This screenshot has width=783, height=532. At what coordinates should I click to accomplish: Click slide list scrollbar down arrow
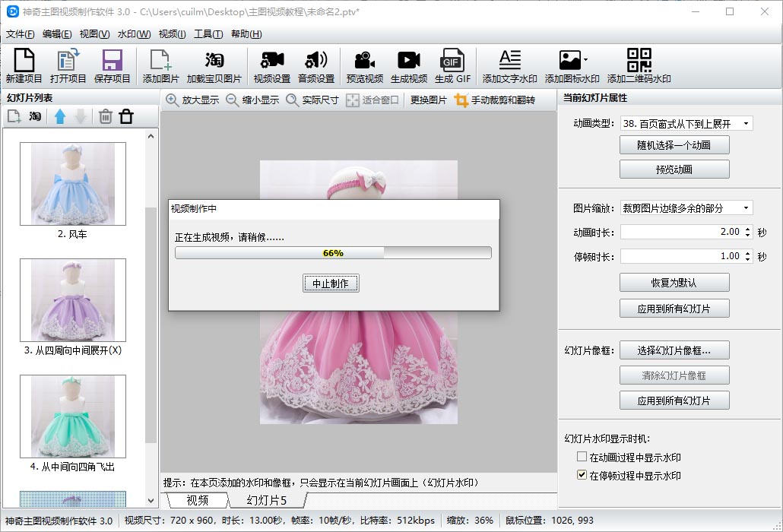point(151,500)
